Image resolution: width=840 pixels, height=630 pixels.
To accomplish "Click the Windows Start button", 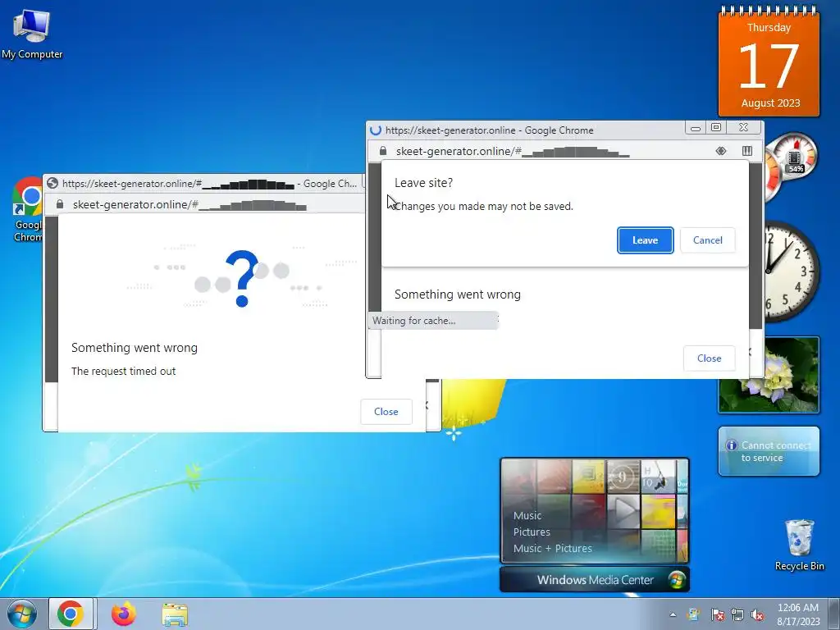I will 22,614.
